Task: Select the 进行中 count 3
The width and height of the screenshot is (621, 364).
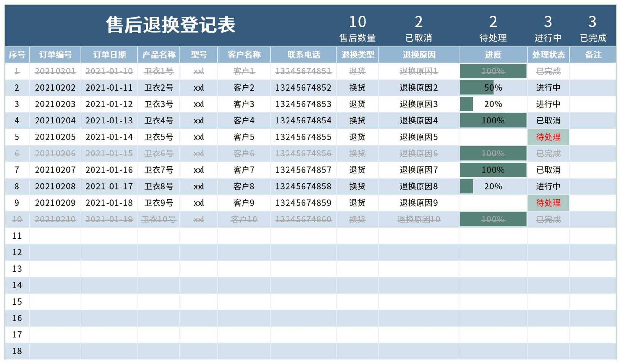Action: tap(548, 22)
